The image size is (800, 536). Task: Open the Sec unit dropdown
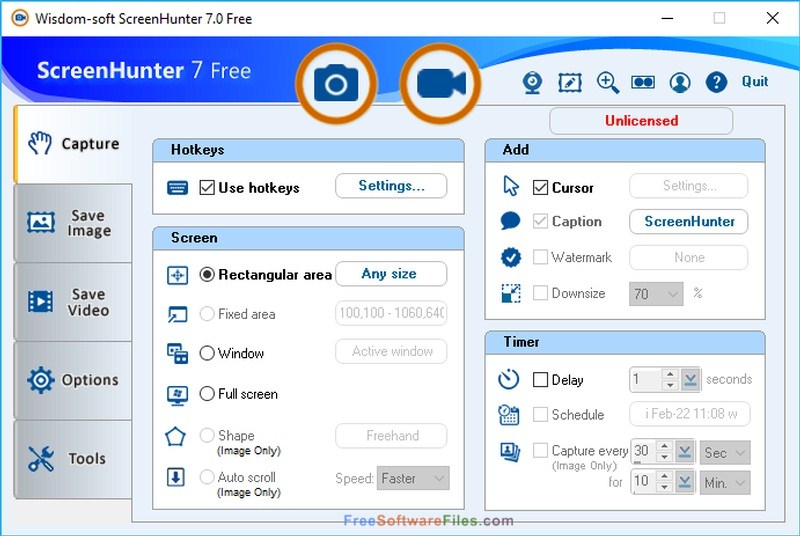[x=724, y=452]
